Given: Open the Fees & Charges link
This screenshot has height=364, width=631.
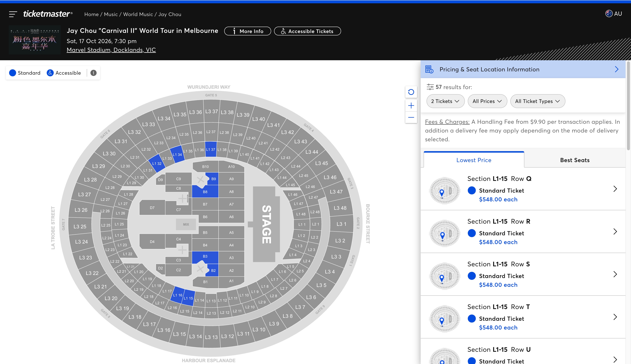Looking at the screenshot, I should (447, 122).
